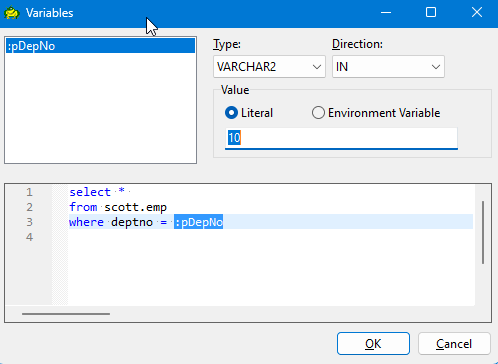Click 'scott.emp' text on line 2

[x=135, y=207]
